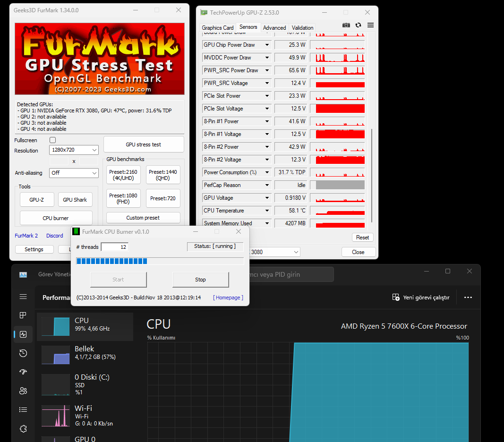Open Task Manager Startup apps icon
The image size is (504, 442).
(x=23, y=372)
